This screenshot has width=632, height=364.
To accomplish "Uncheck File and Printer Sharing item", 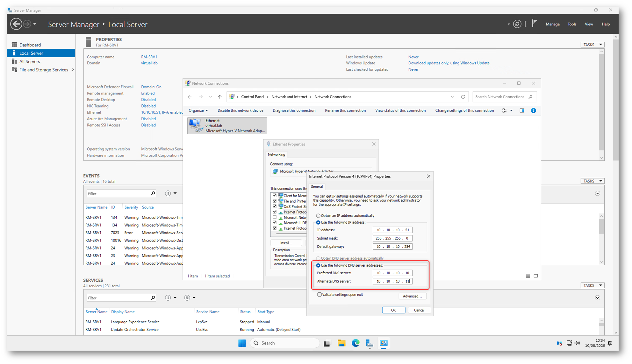I will point(275,201).
